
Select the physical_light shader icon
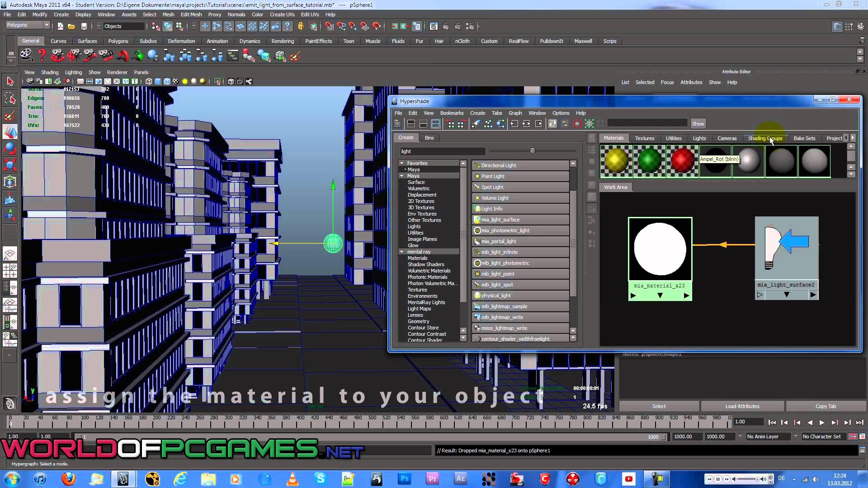477,295
